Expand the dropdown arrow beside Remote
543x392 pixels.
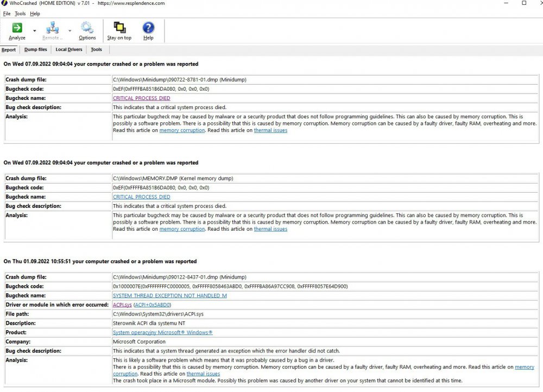pos(70,31)
